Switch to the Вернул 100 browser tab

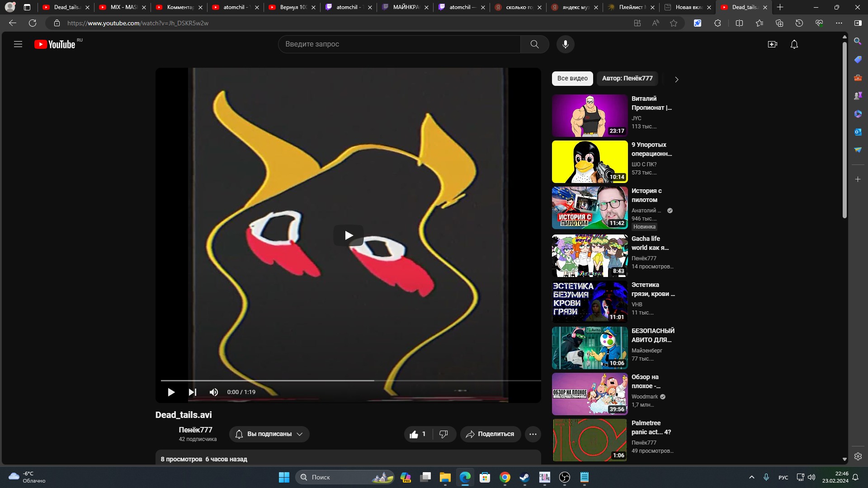pos(292,7)
